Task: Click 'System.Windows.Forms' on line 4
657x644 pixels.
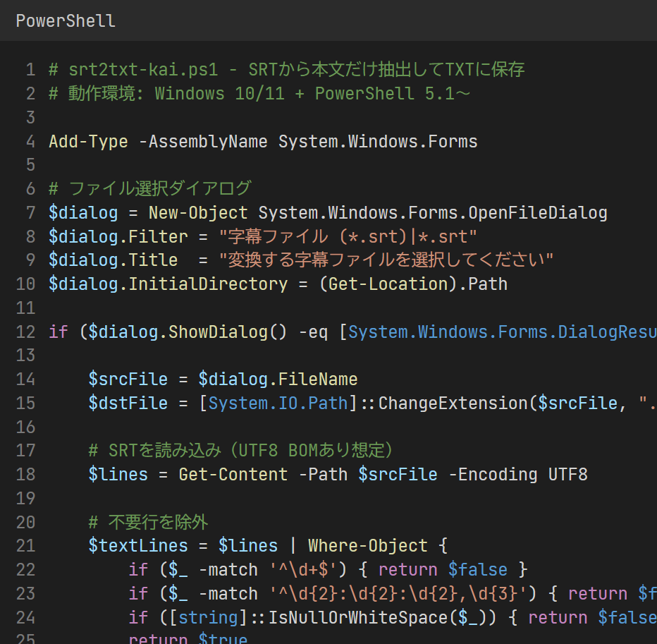Action: coord(378,142)
